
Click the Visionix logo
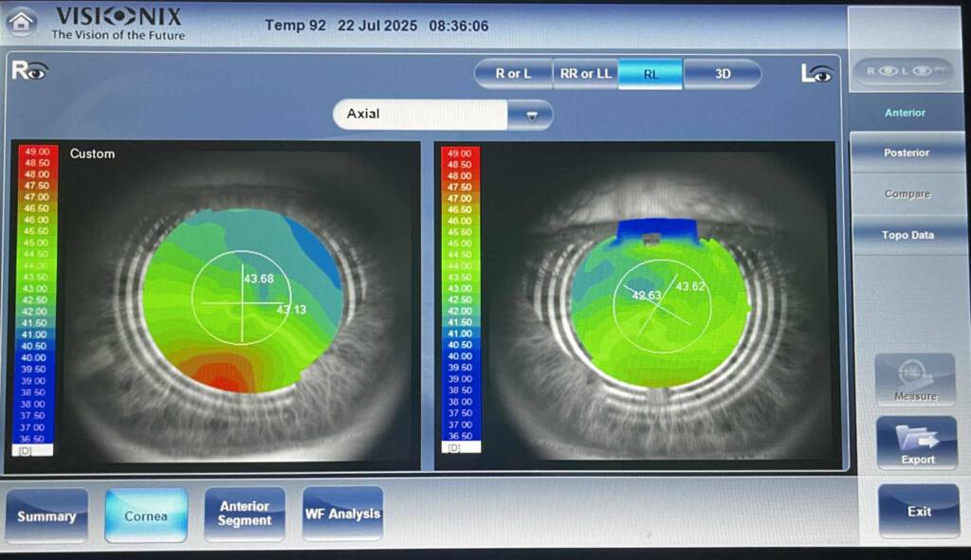click(118, 23)
